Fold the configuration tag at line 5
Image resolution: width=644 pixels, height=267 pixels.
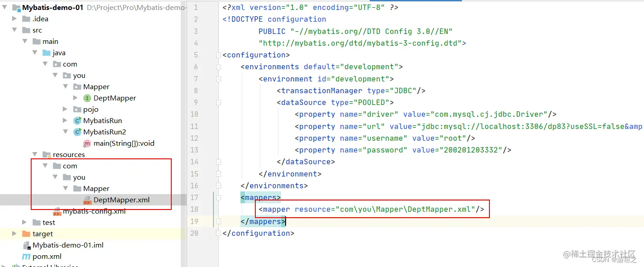[218, 55]
